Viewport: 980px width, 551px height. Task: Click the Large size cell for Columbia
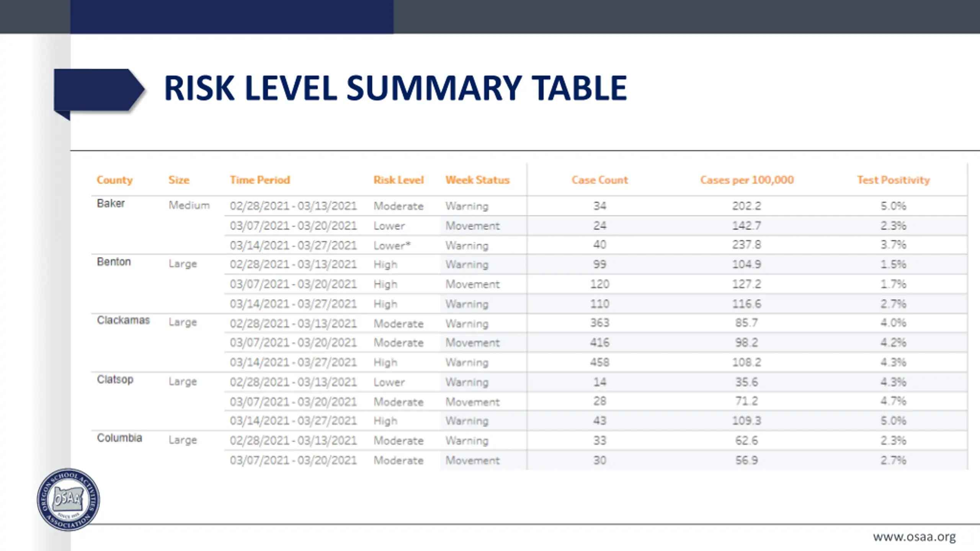click(x=183, y=440)
